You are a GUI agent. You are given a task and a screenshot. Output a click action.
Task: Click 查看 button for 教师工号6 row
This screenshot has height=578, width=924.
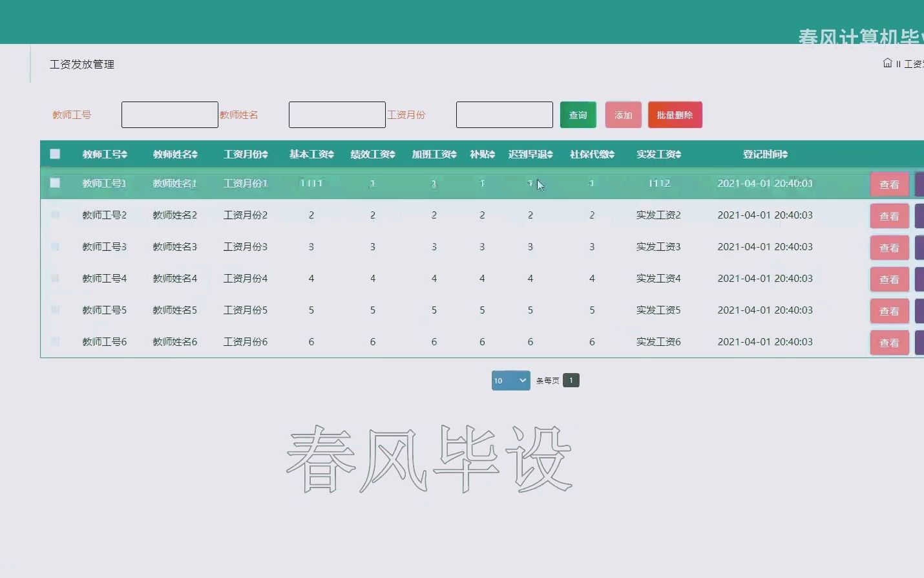click(x=889, y=343)
